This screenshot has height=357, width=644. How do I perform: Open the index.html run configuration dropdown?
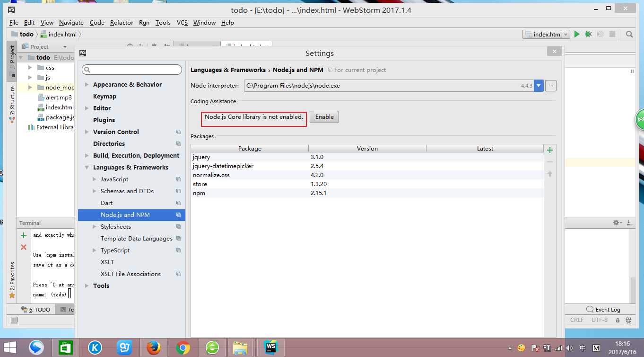547,34
